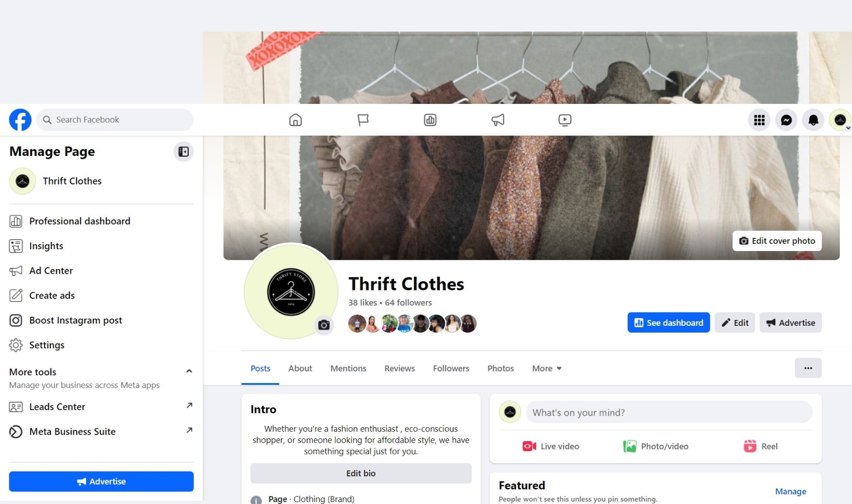Open the Pages flag icon
Image resolution: width=852 pixels, height=504 pixels.
[x=363, y=120]
